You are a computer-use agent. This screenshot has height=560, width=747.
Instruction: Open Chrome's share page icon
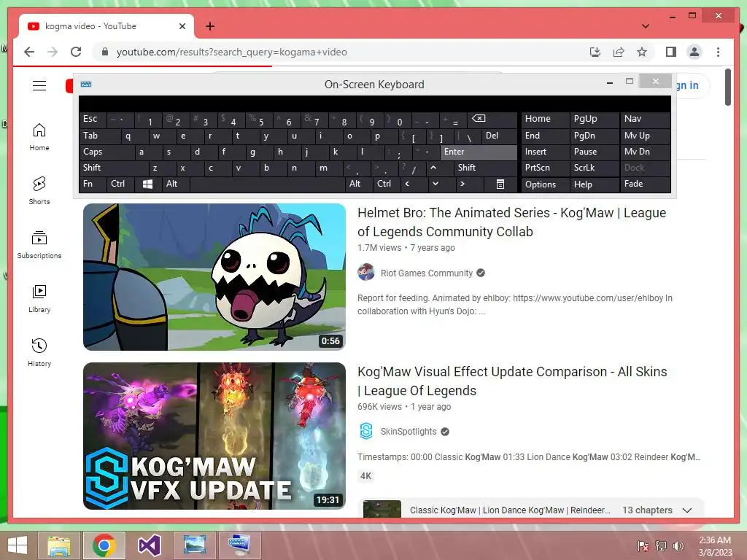pyautogui.click(x=619, y=52)
